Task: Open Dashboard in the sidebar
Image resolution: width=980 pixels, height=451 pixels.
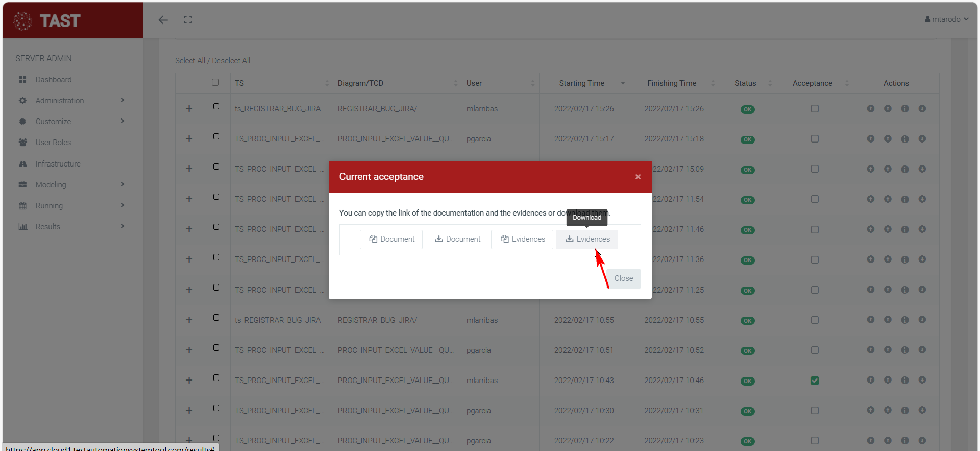Action: point(54,80)
